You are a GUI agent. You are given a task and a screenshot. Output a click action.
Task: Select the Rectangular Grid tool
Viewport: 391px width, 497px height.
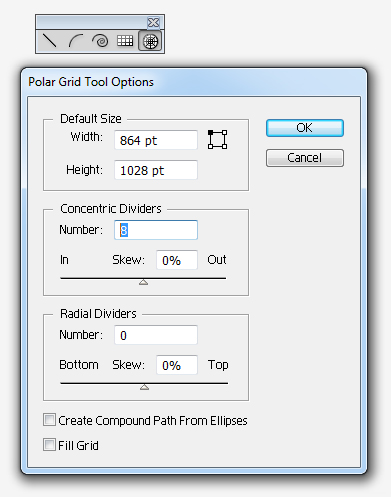pyautogui.click(x=125, y=41)
